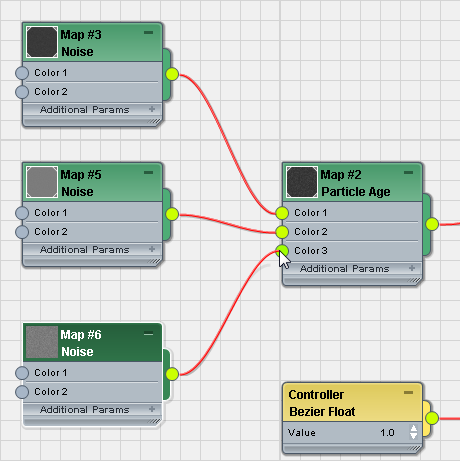Click the Map #2 Particle Age preview thumbnail

(302, 182)
